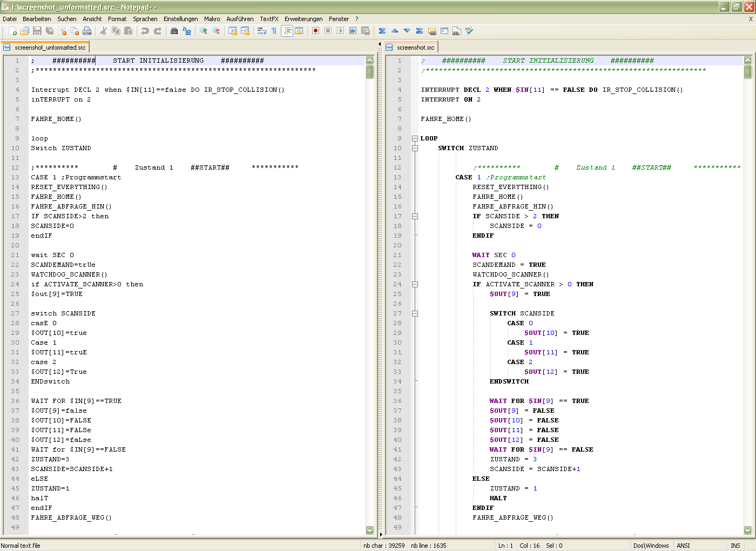The image size is (756, 551).
Task: Click the left pane vertical scrollbar thumb
Action: click(x=370, y=72)
